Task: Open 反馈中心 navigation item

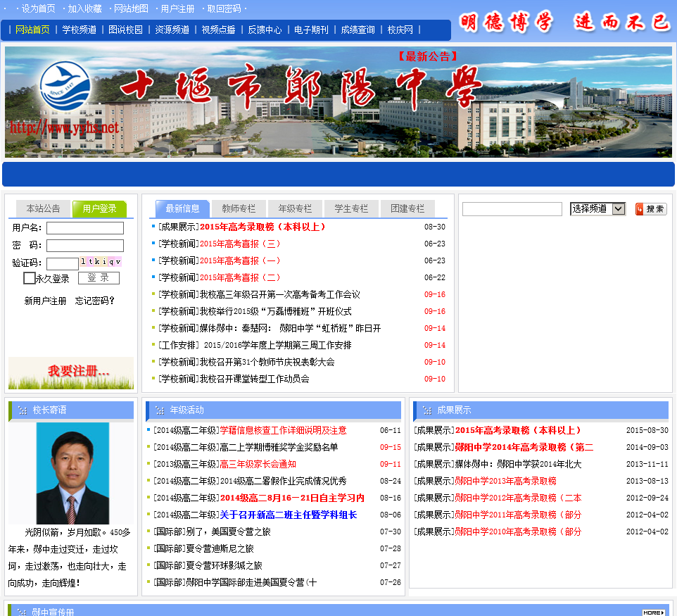Action: click(265, 30)
